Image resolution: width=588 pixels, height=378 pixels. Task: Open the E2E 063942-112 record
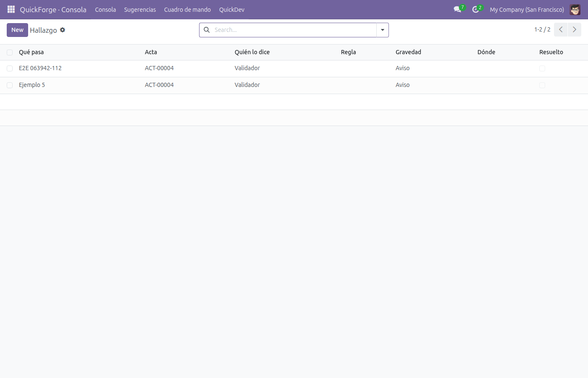(40, 68)
